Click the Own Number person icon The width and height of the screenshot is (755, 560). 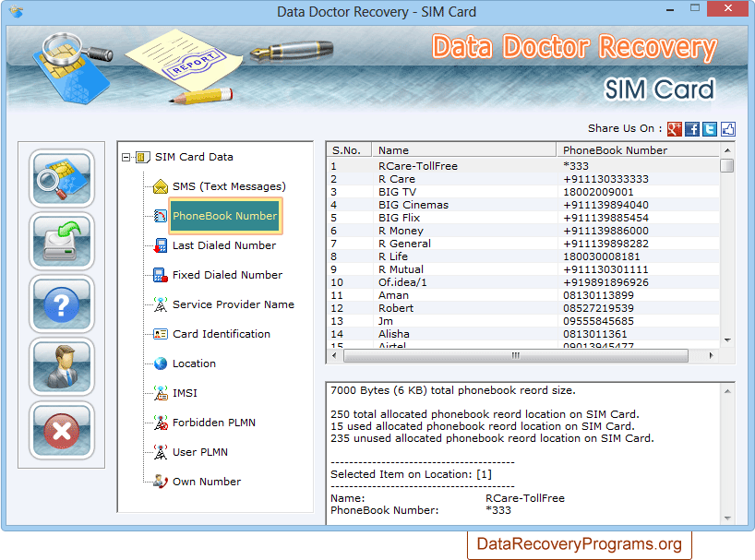pos(161,481)
